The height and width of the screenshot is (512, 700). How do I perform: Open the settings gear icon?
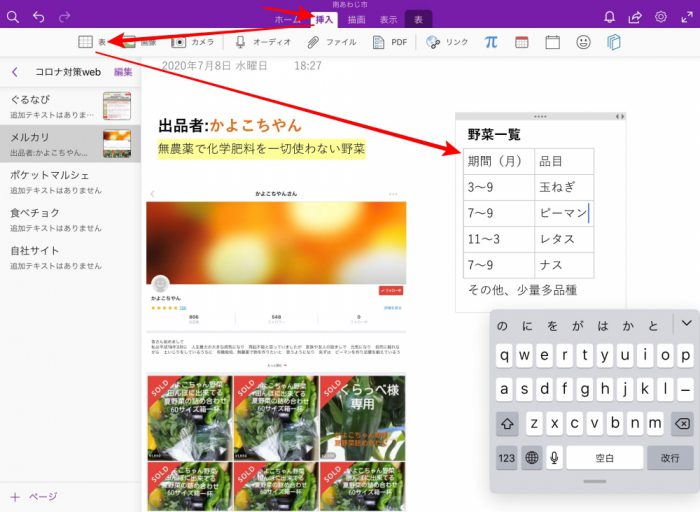click(x=661, y=17)
